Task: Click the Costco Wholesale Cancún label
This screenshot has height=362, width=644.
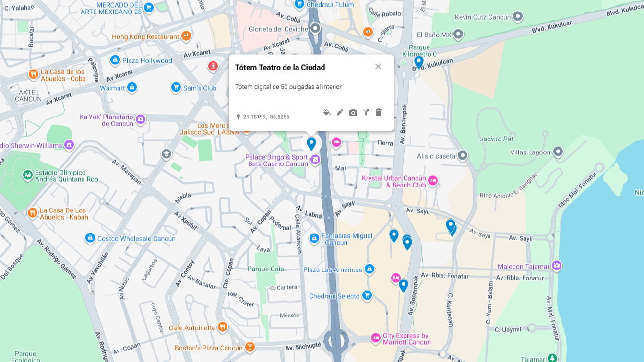Action: pyautogui.click(x=136, y=238)
